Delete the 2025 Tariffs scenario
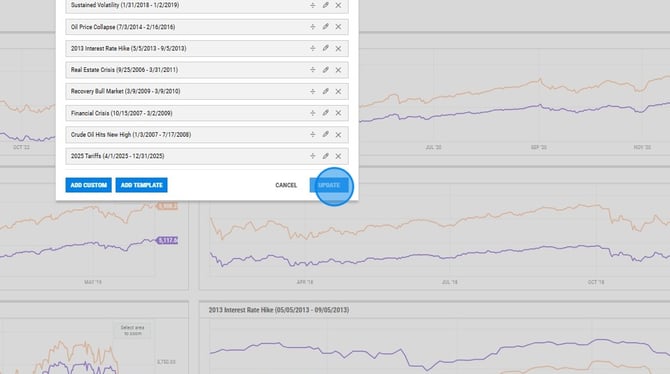This screenshot has height=374, width=670. coord(338,156)
